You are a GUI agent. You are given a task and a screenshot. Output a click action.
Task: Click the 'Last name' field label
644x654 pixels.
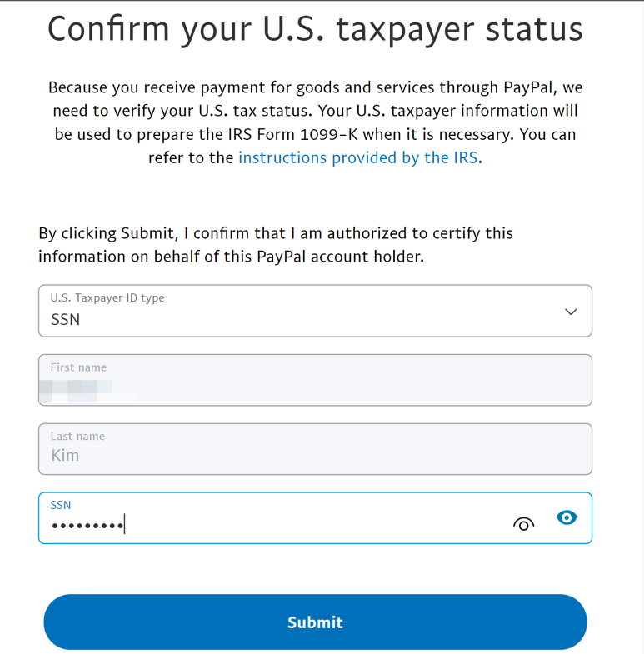[x=77, y=437]
